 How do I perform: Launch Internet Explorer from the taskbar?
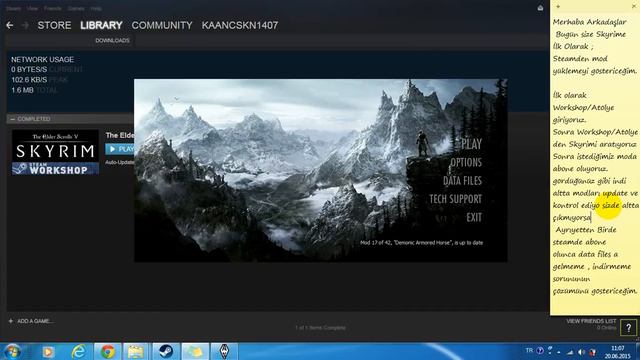78,351
